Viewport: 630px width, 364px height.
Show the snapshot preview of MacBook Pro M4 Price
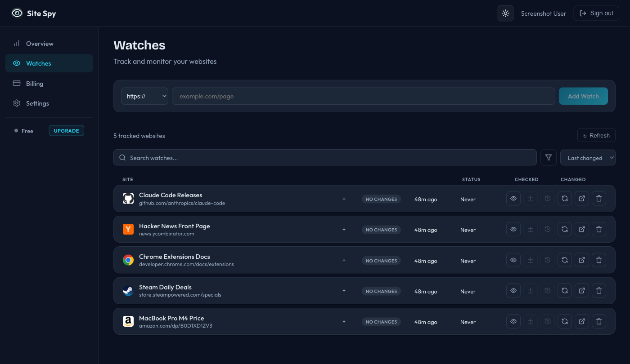pos(513,321)
